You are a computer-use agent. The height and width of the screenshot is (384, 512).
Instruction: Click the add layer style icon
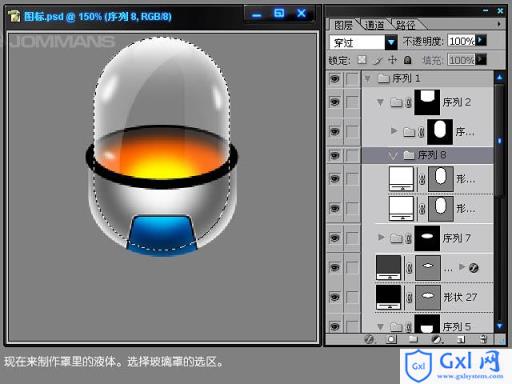pos(369,340)
